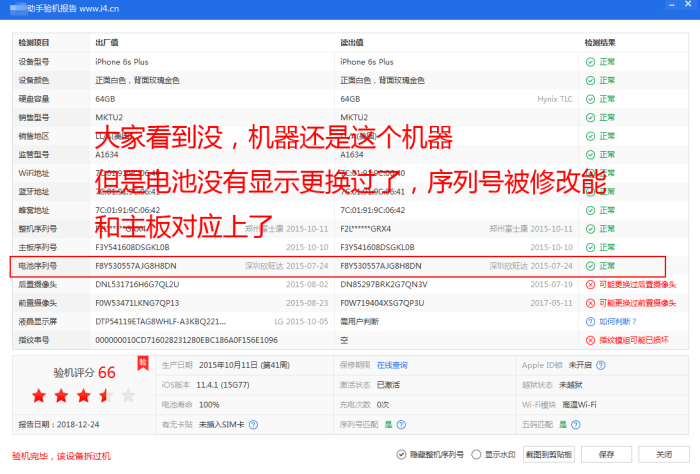Click green check icon in 销售型号 row
Image resolution: width=700 pixels, height=474 pixels.
click(590, 118)
